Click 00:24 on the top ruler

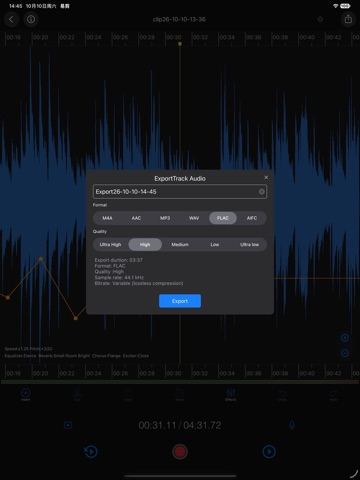pyautogui.click(x=94, y=37)
